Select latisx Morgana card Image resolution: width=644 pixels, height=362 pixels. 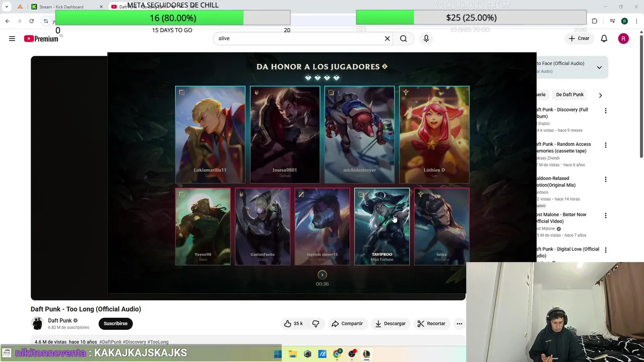click(x=442, y=227)
